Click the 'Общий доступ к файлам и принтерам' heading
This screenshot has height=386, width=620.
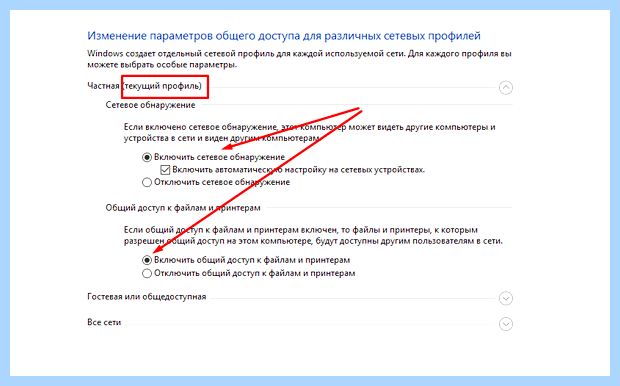pyautogui.click(x=183, y=208)
